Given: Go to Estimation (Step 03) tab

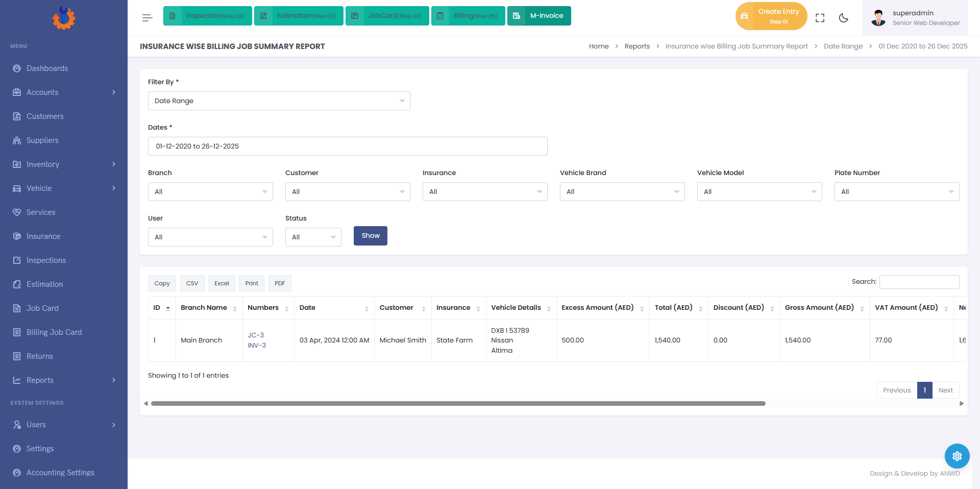Looking at the screenshot, I should (x=299, y=16).
